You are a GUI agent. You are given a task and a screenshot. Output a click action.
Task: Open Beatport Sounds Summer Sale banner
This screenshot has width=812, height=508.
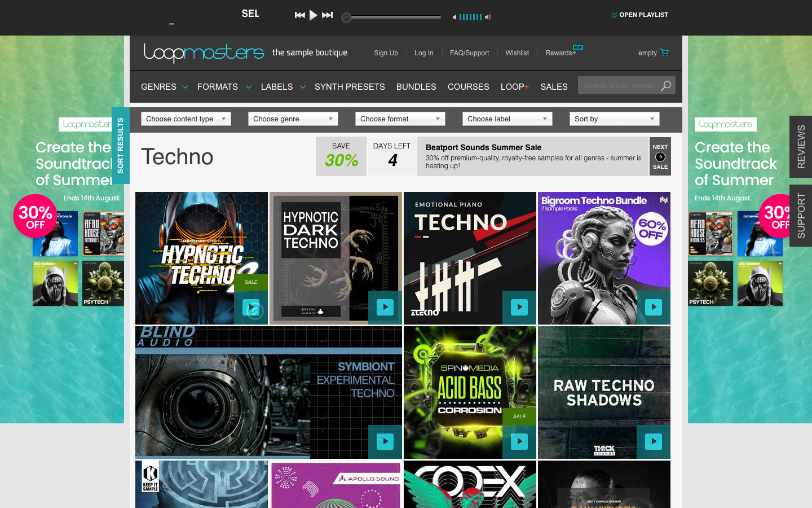click(x=533, y=156)
